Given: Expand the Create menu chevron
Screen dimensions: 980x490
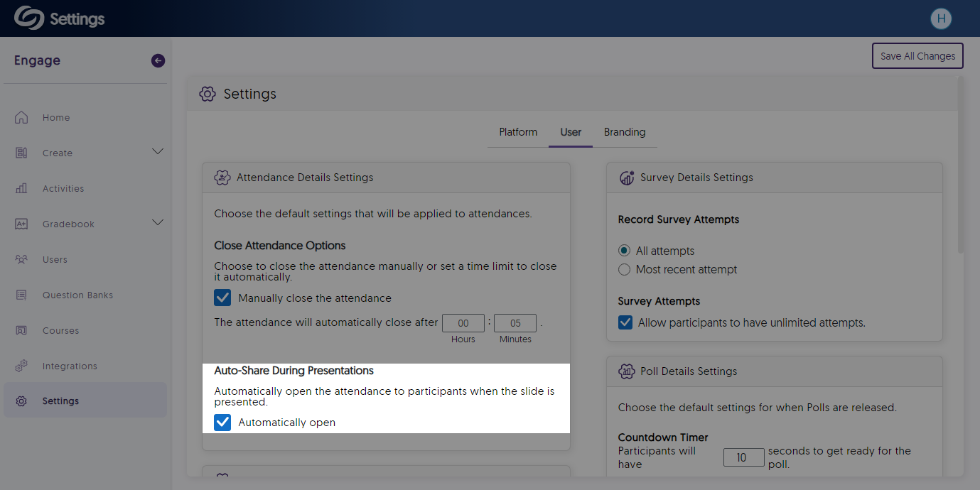Looking at the screenshot, I should pos(158,152).
